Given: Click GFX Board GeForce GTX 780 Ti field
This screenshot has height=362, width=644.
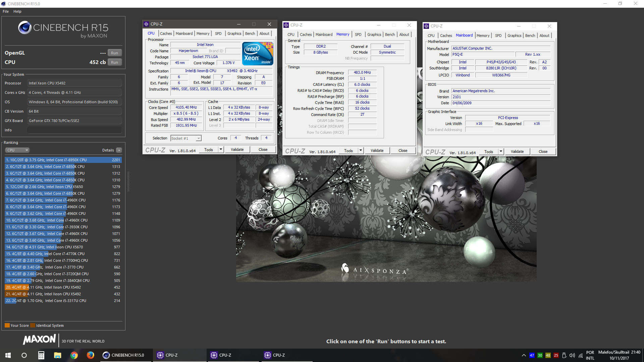Looking at the screenshot, I should [x=74, y=121].
